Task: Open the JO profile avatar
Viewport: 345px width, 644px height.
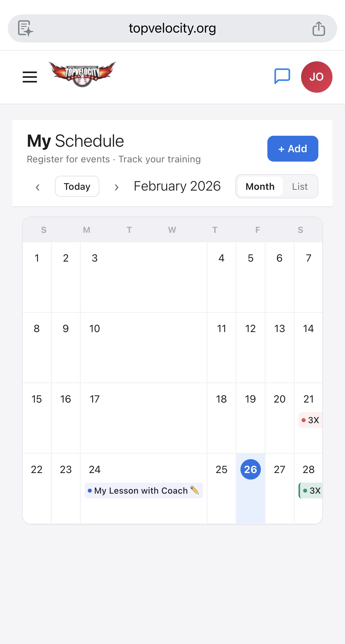Action: coord(317,77)
